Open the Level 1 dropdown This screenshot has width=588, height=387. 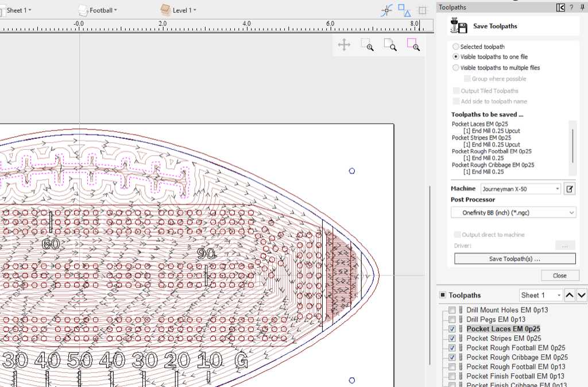[184, 10]
